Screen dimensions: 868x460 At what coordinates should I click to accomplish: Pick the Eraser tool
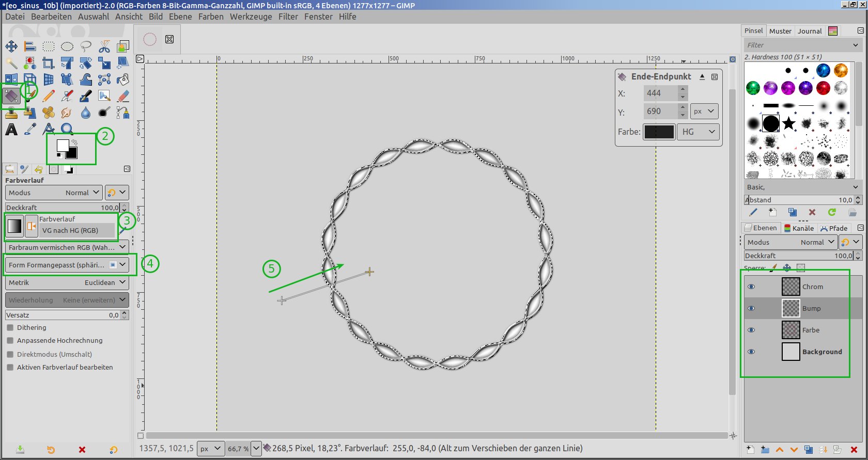point(123,96)
